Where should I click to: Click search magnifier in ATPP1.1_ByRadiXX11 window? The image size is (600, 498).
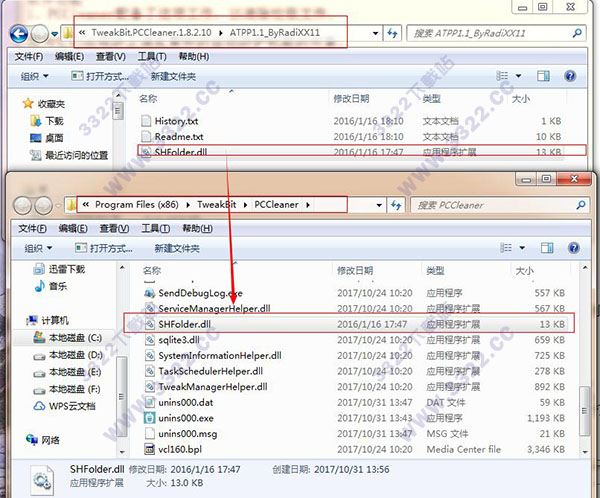click(577, 33)
